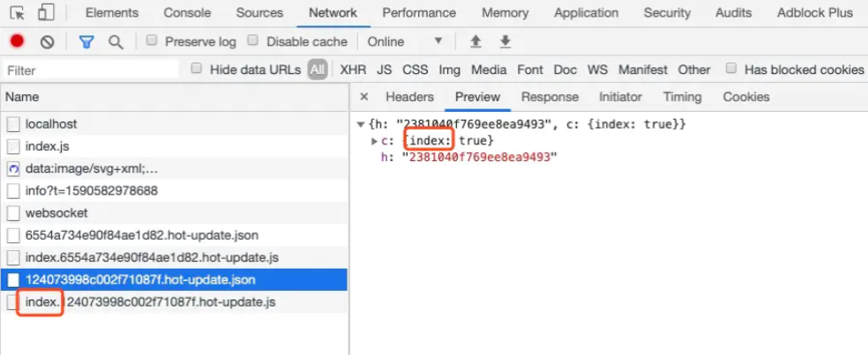868x355 pixels.
Task: Focus the Filter text field
Action: click(92, 70)
